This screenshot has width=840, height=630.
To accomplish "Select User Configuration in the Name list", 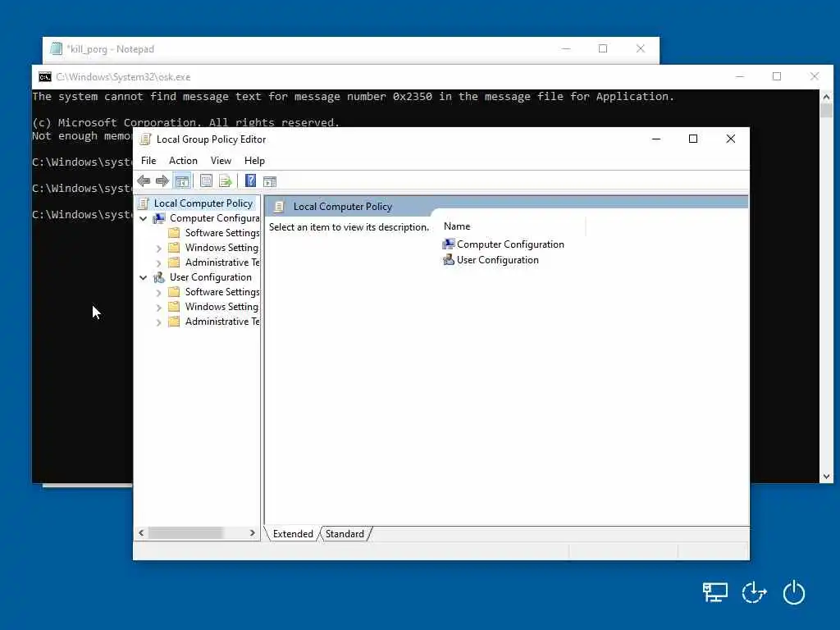I will click(497, 260).
